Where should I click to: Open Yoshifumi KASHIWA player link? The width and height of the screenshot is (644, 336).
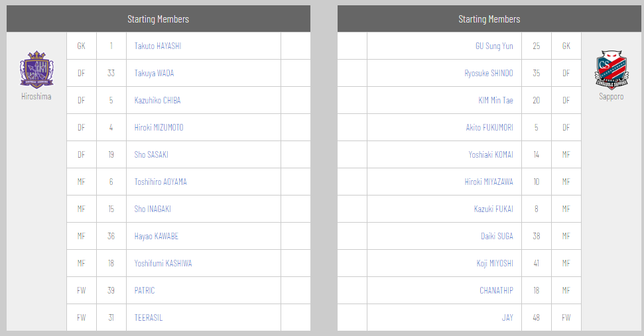coord(163,264)
